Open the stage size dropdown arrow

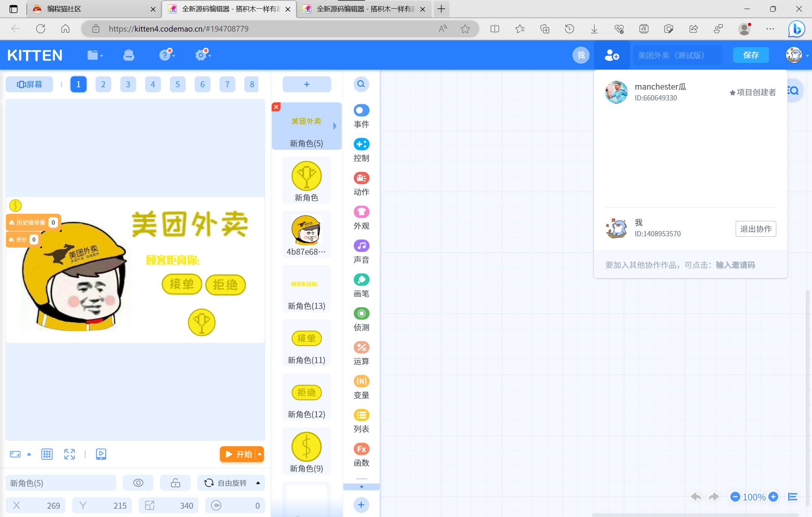tap(29, 454)
